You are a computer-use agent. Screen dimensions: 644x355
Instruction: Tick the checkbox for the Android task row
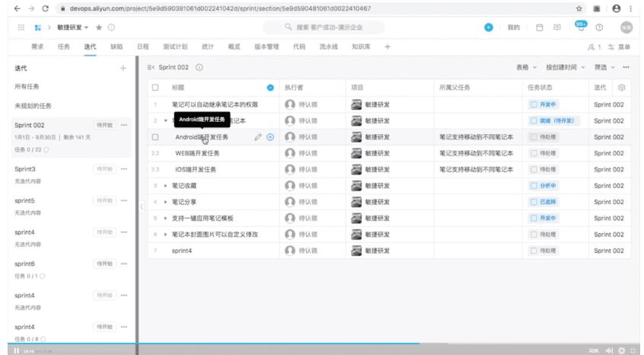pyautogui.click(x=155, y=137)
